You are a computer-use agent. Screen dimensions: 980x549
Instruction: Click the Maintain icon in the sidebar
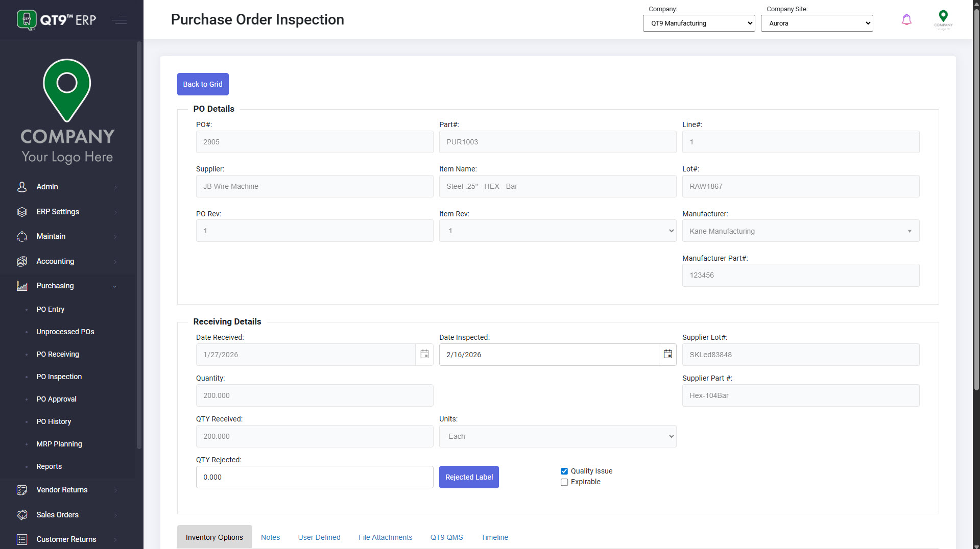coord(22,236)
